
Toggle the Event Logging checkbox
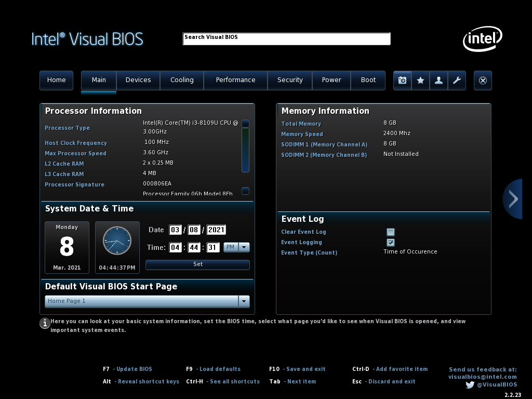(x=391, y=243)
